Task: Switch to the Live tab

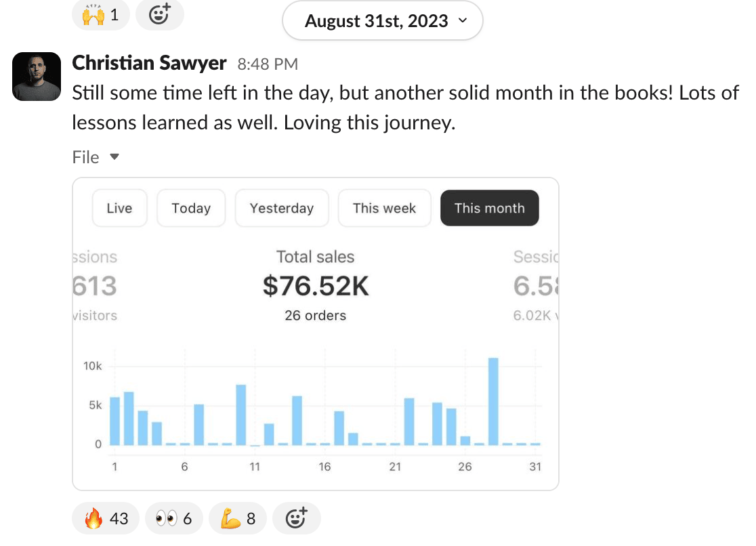Action: [119, 208]
